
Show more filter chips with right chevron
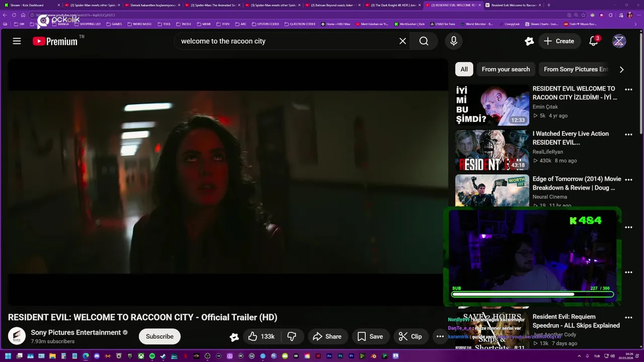(x=621, y=69)
